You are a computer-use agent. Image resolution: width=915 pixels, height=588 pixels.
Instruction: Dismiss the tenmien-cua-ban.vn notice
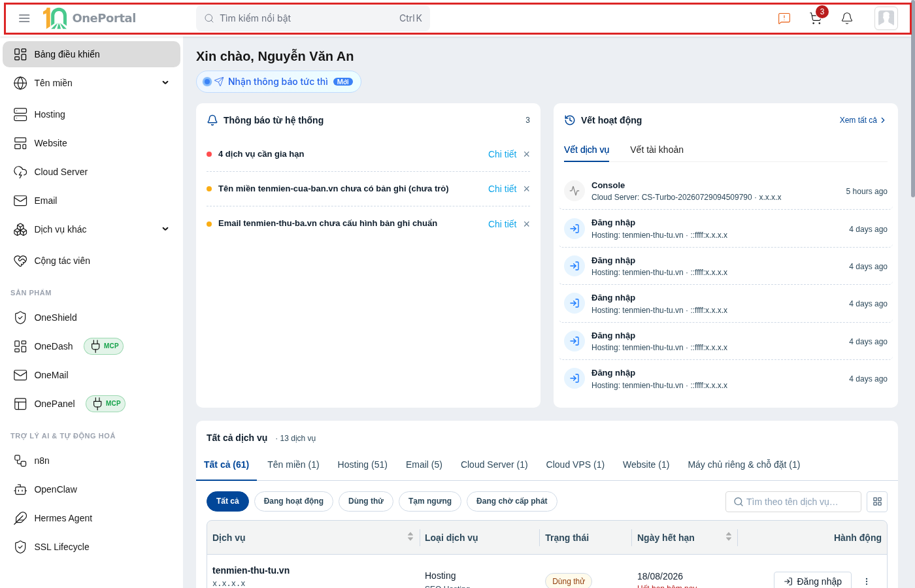pyautogui.click(x=527, y=189)
